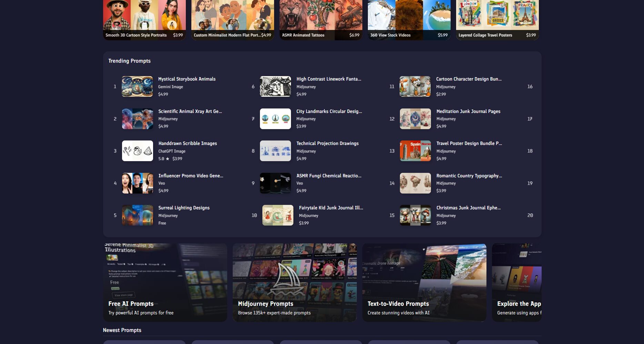Click the 5.0 star rating
This screenshot has height=344, width=644.
pos(164,159)
